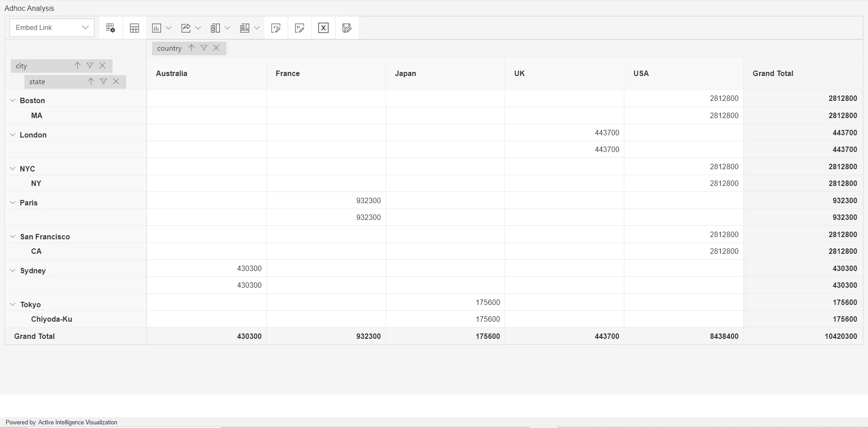The height and width of the screenshot is (428, 868).
Task: Select the bar chart view icon
Action: [156, 28]
